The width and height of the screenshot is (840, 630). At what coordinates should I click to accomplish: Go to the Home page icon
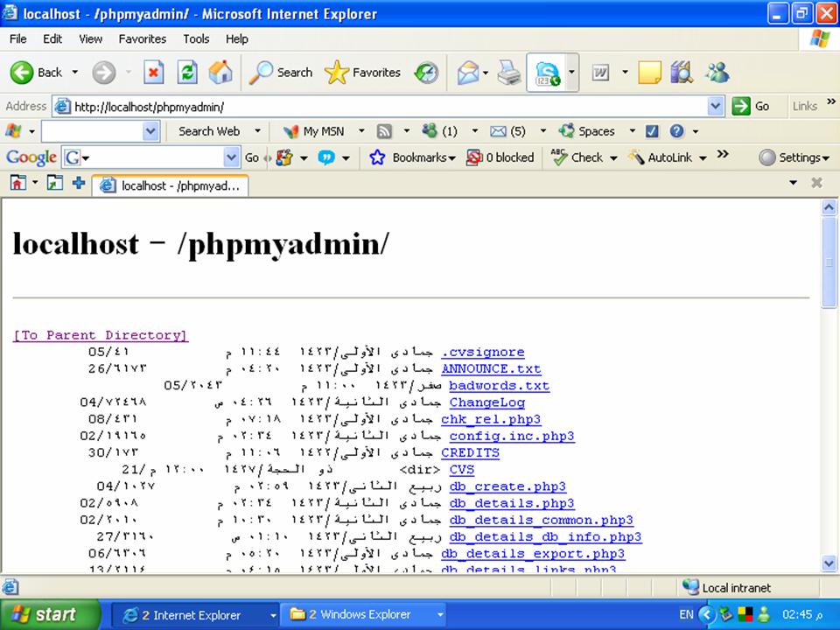pyautogui.click(x=220, y=73)
